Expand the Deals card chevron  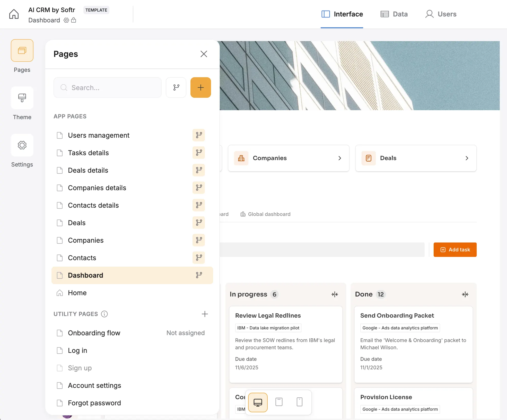(467, 158)
